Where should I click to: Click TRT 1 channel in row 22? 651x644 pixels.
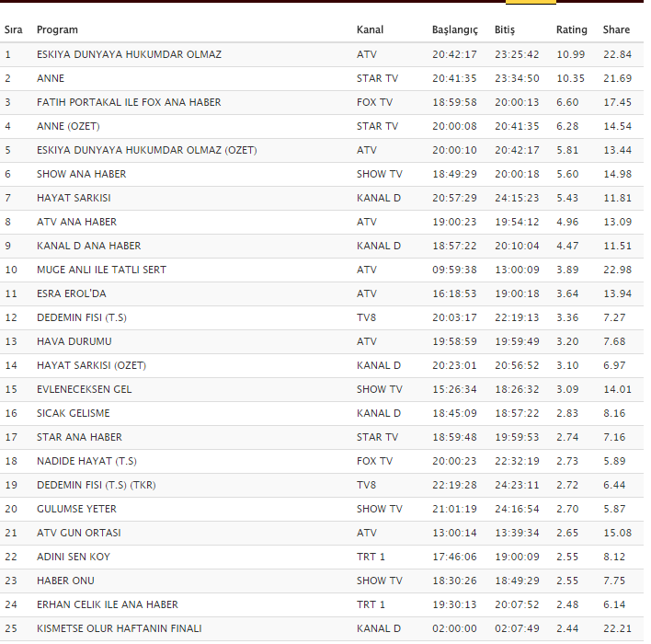[371, 557]
